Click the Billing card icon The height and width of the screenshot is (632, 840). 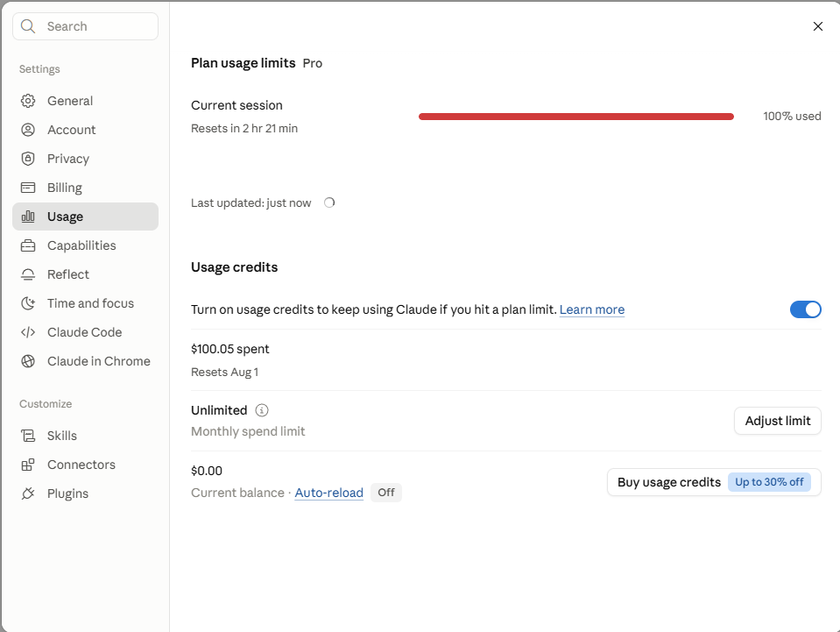coord(28,188)
